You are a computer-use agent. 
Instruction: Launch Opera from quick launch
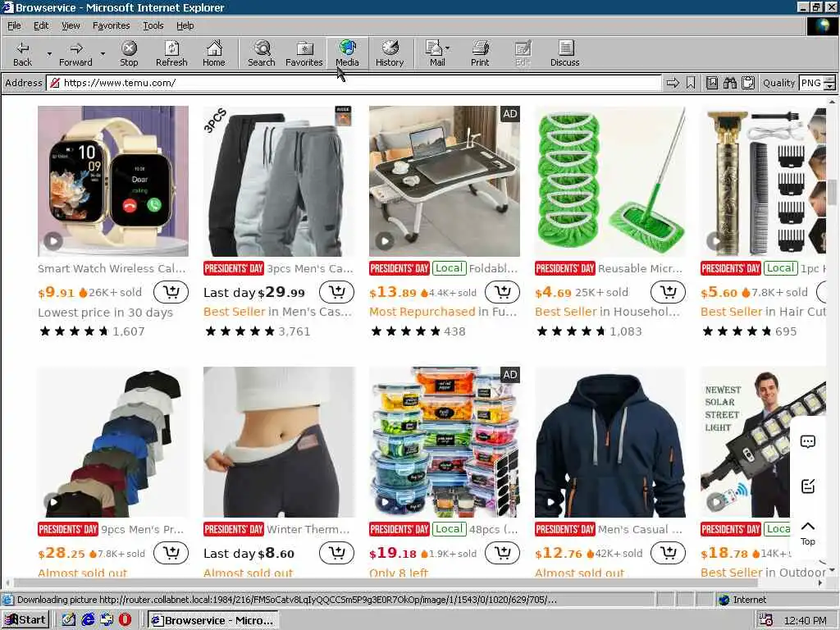(x=125, y=620)
